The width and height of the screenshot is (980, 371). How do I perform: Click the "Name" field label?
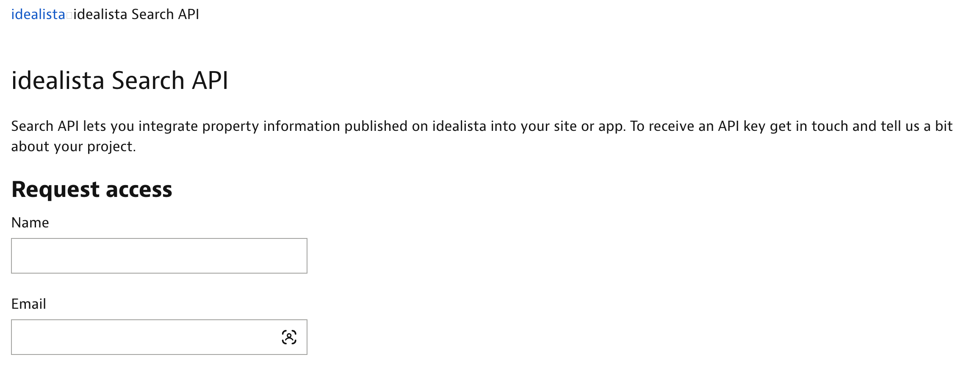point(30,223)
